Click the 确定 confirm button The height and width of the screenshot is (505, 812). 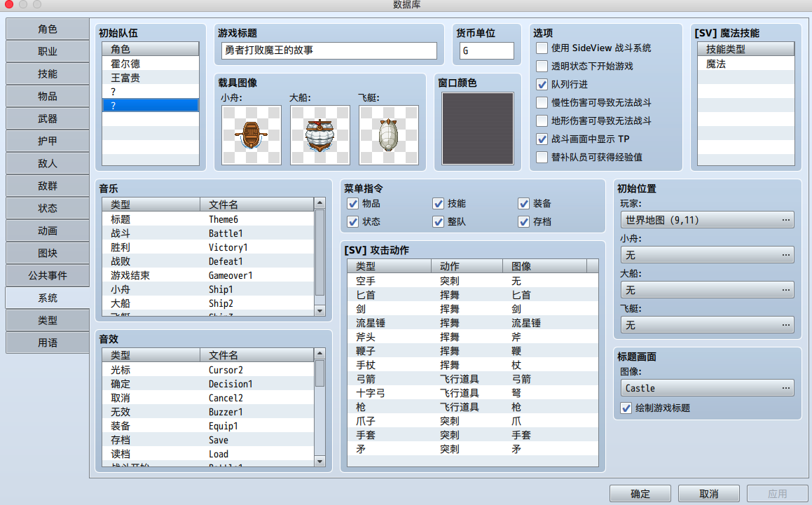point(640,493)
